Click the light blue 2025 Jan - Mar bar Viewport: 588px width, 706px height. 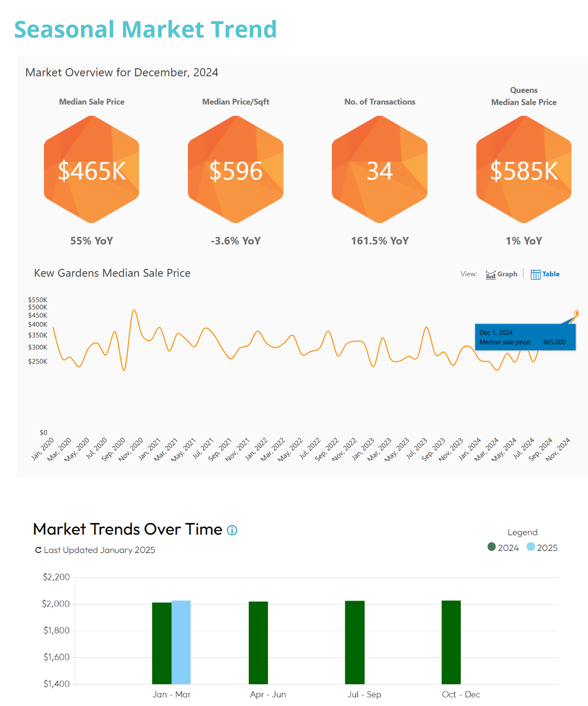click(181, 642)
